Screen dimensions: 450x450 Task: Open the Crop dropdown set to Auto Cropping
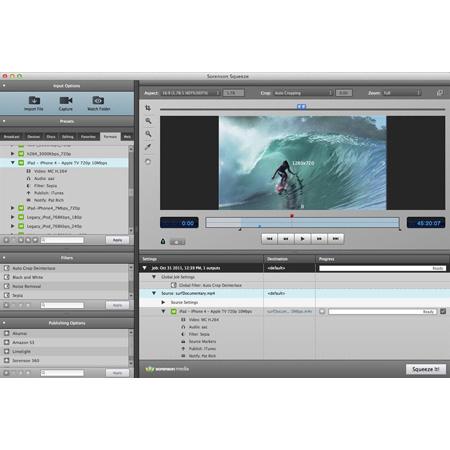303,93
